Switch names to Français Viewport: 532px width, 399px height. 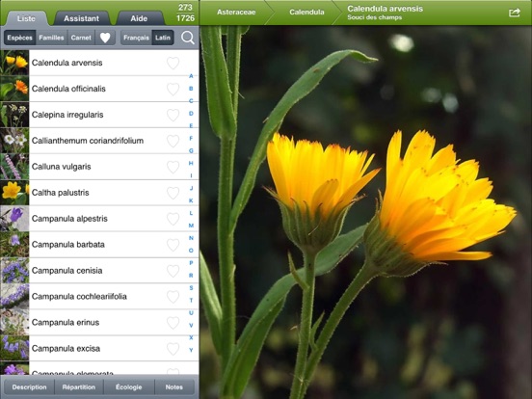(136, 38)
